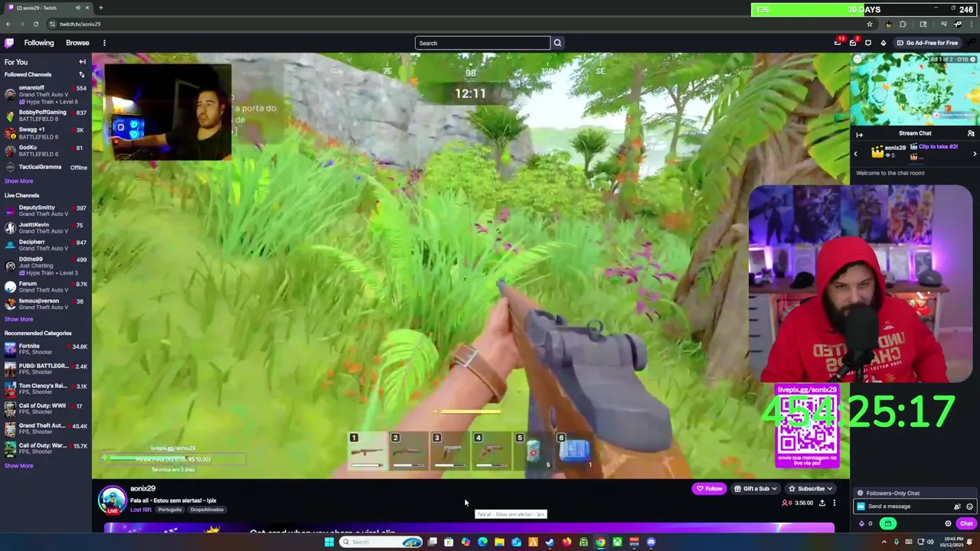Open the Subscribe dropdown
Viewport: 980px width, 551px height.
coord(810,488)
